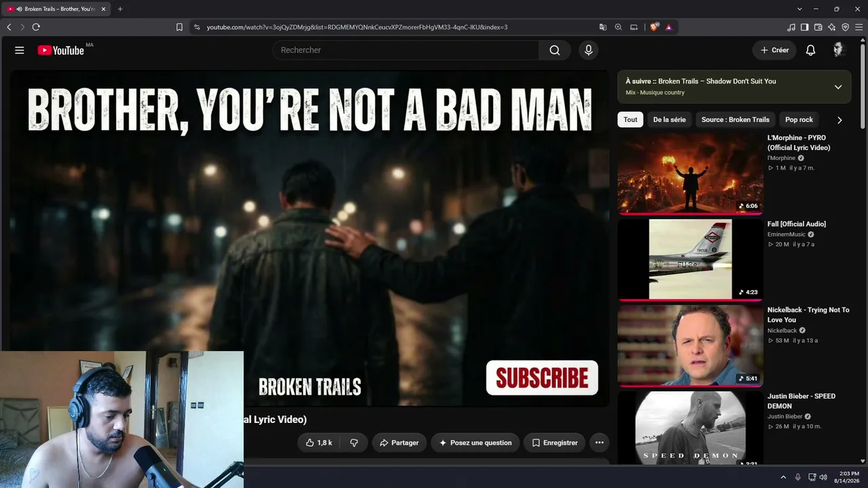The width and height of the screenshot is (868, 488).
Task: Switch to the Broken Trails browser tab
Action: [56, 9]
